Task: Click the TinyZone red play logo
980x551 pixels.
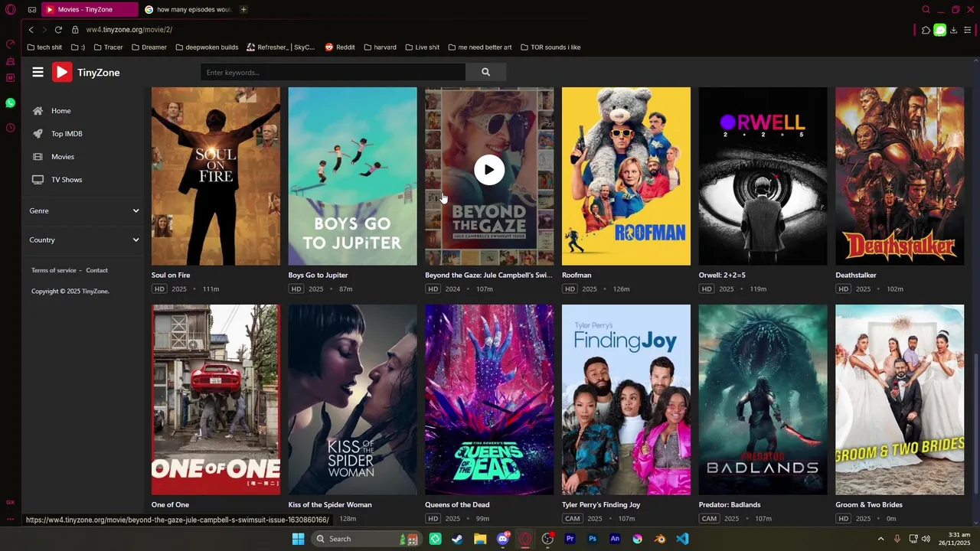Action: [x=61, y=72]
